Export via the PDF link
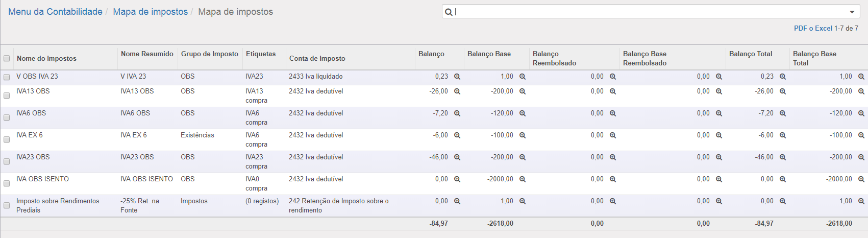The width and height of the screenshot is (868, 238). (x=800, y=28)
